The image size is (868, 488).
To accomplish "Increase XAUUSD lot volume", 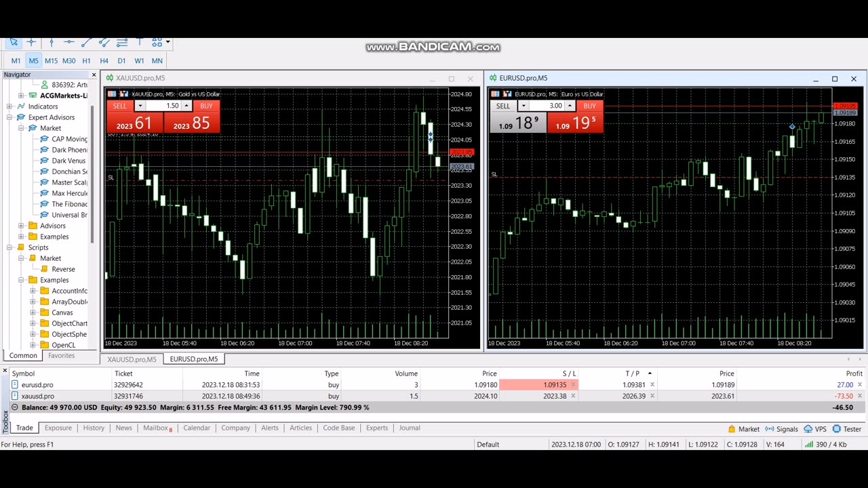I will pyautogui.click(x=186, y=106).
